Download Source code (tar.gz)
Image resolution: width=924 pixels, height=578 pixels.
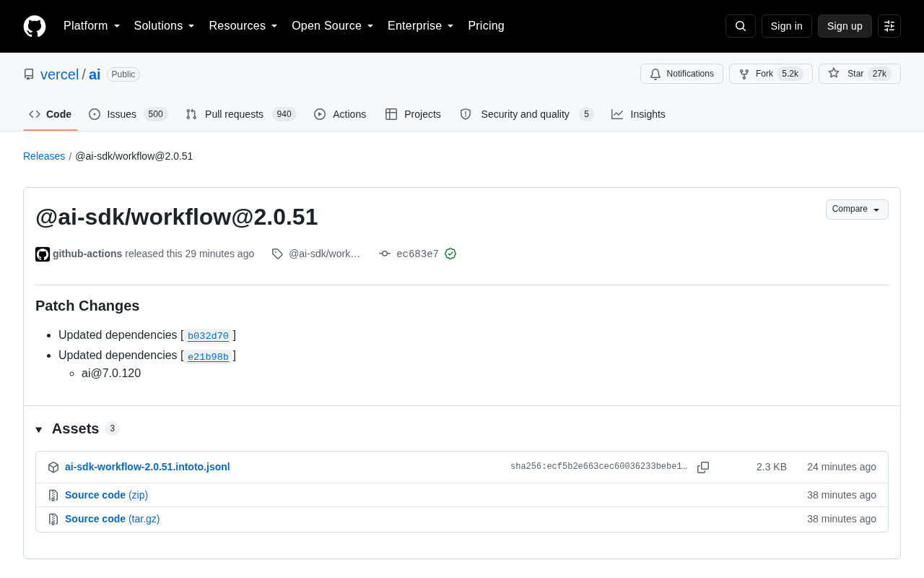113,519
